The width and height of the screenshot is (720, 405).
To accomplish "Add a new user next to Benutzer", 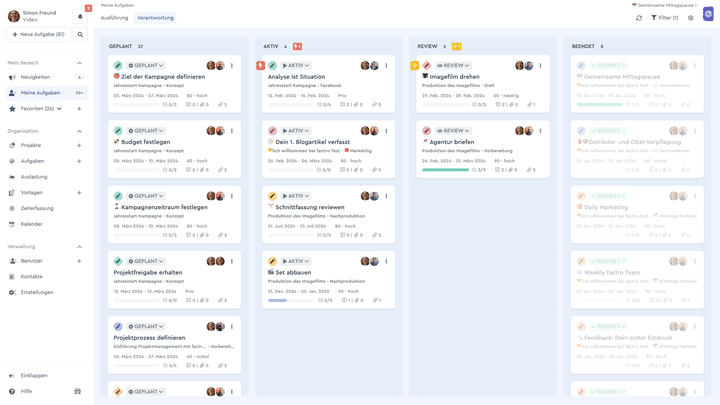I will [x=79, y=261].
